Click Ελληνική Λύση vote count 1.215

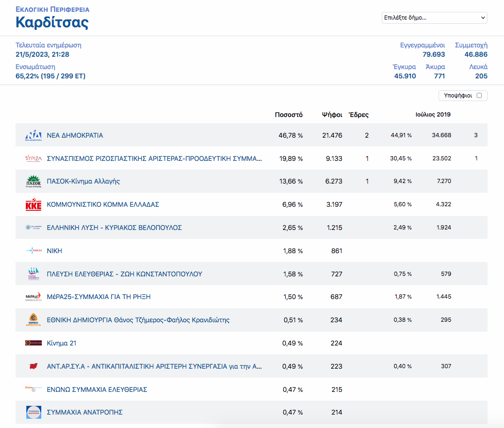click(335, 227)
